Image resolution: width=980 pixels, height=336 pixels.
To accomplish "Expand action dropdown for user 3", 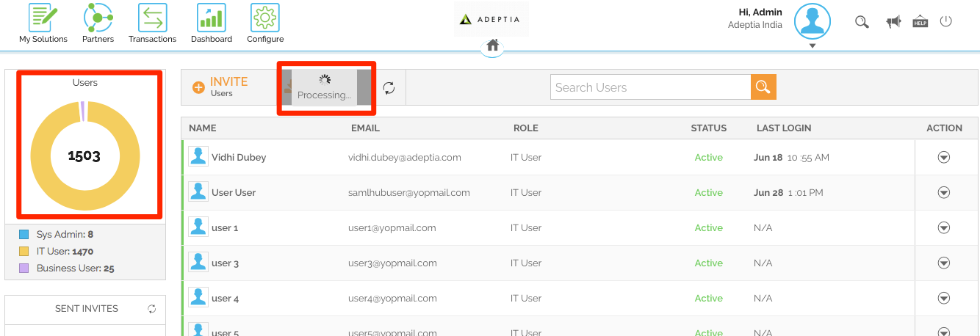I will click(944, 263).
